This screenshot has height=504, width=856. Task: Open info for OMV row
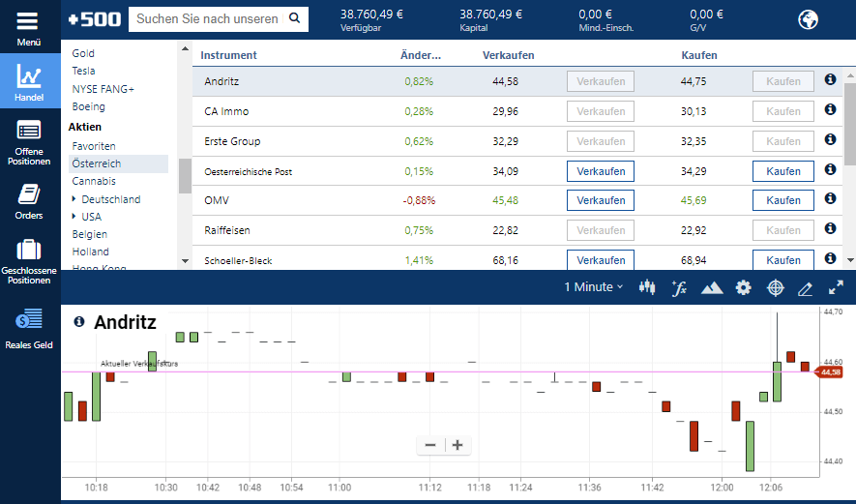point(830,198)
